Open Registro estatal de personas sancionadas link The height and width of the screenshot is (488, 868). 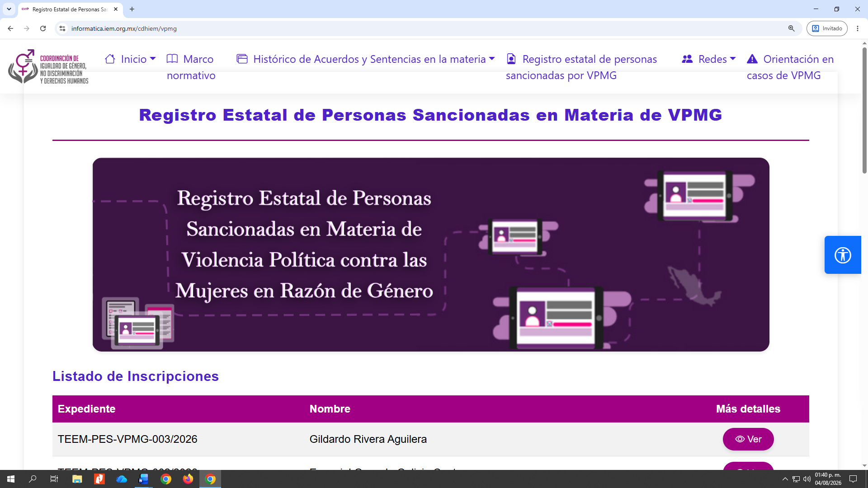tap(581, 67)
